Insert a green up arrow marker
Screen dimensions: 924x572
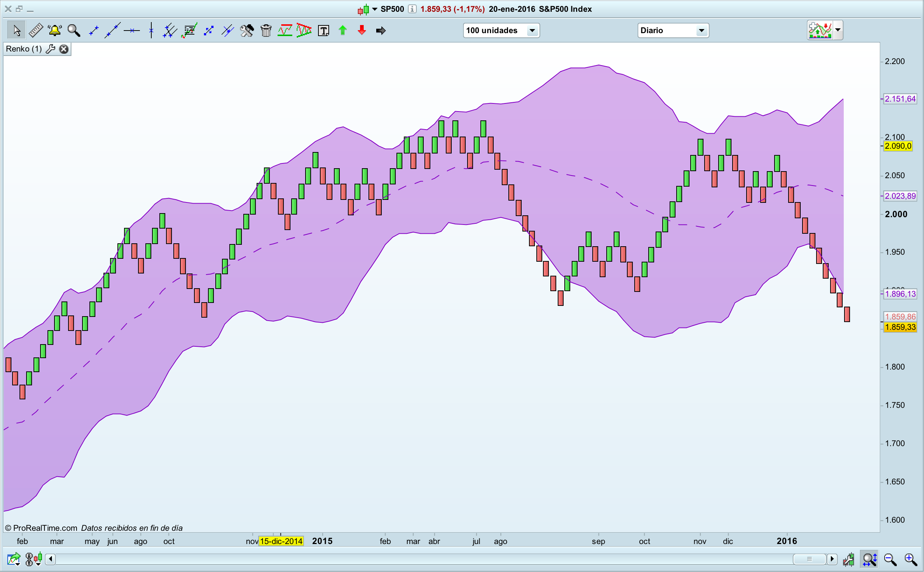click(x=343, y=30)
